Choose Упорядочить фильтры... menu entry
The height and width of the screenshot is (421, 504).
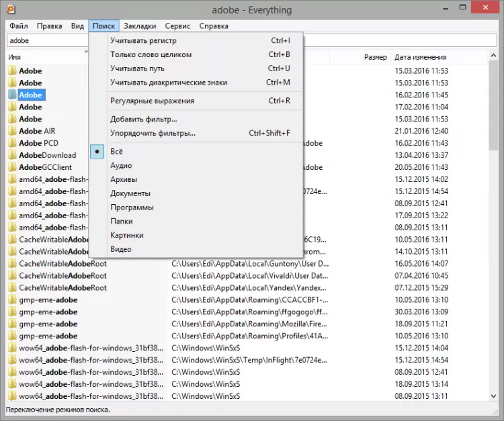pos(196,133)
